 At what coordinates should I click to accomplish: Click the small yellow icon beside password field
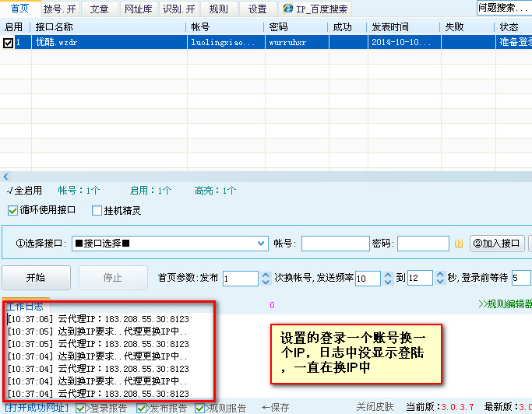click(x=459, y=244)
